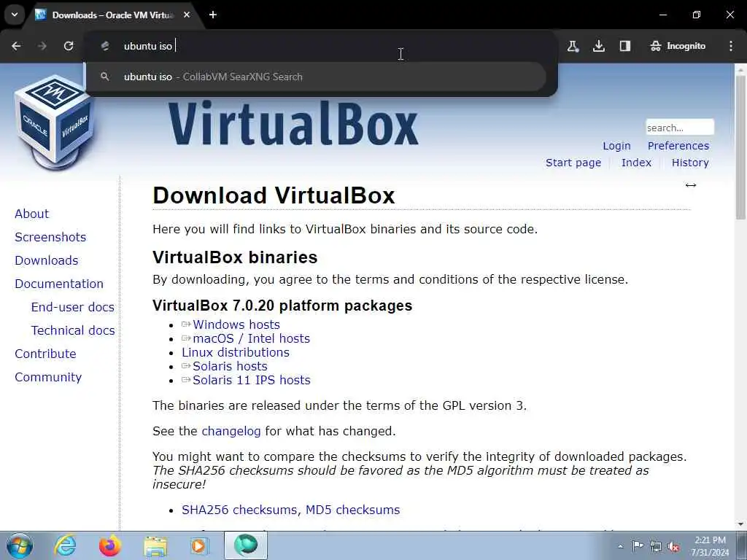
Task: Launch Internet Explorer from the taskbar
Action: point(65,545)
